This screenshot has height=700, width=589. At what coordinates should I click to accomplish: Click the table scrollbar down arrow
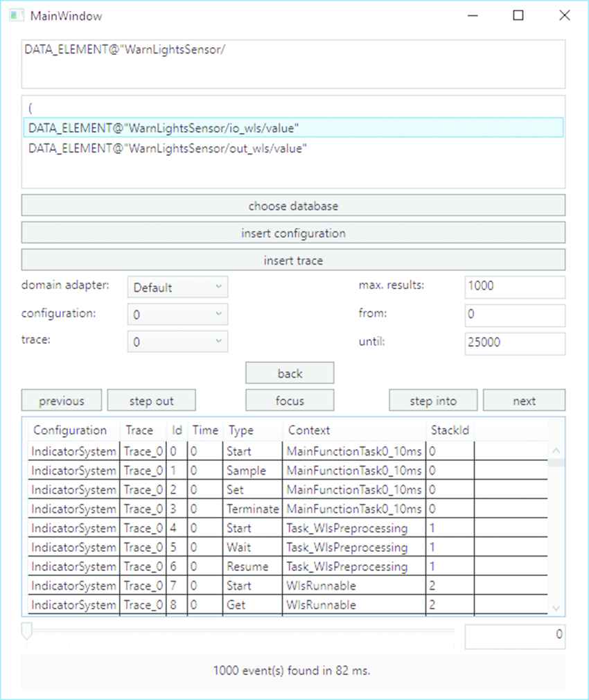[556, 608]
